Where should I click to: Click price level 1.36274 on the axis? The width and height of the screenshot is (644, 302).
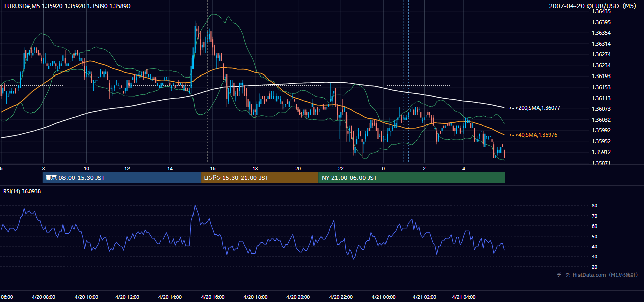coord(602,54)
